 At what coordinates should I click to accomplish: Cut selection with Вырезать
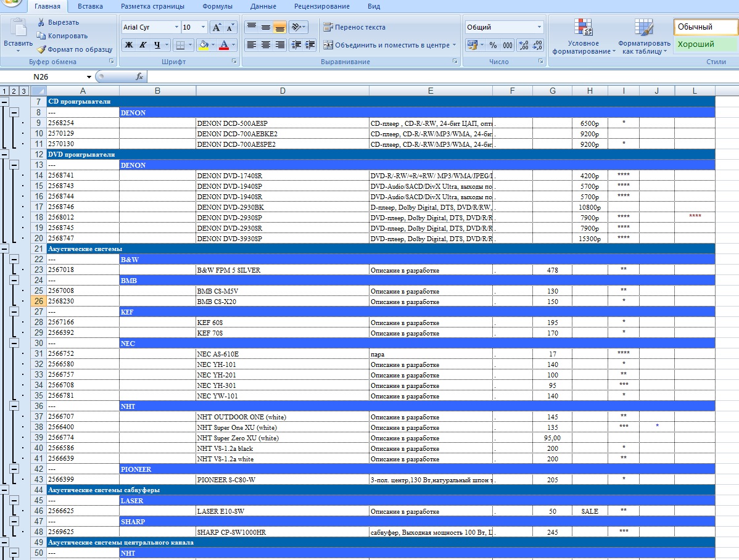pyautogui.click(x=58, y=22)
